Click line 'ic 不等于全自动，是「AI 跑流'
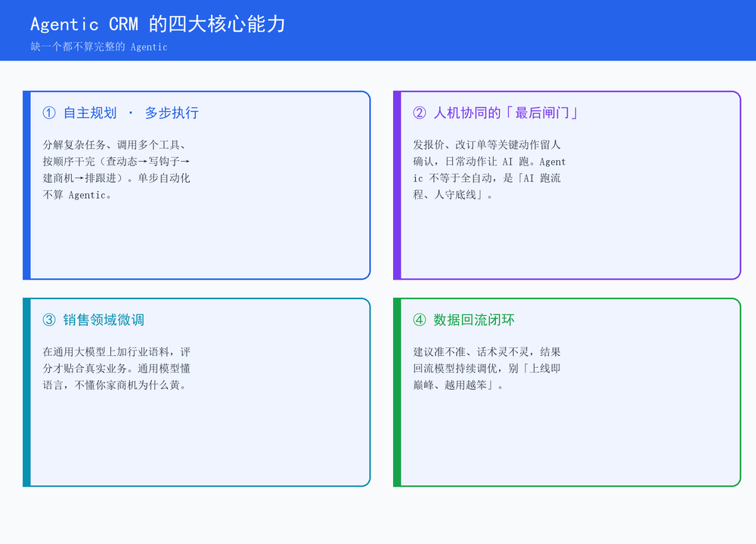 pyautogui.click(x=486, y=178)
